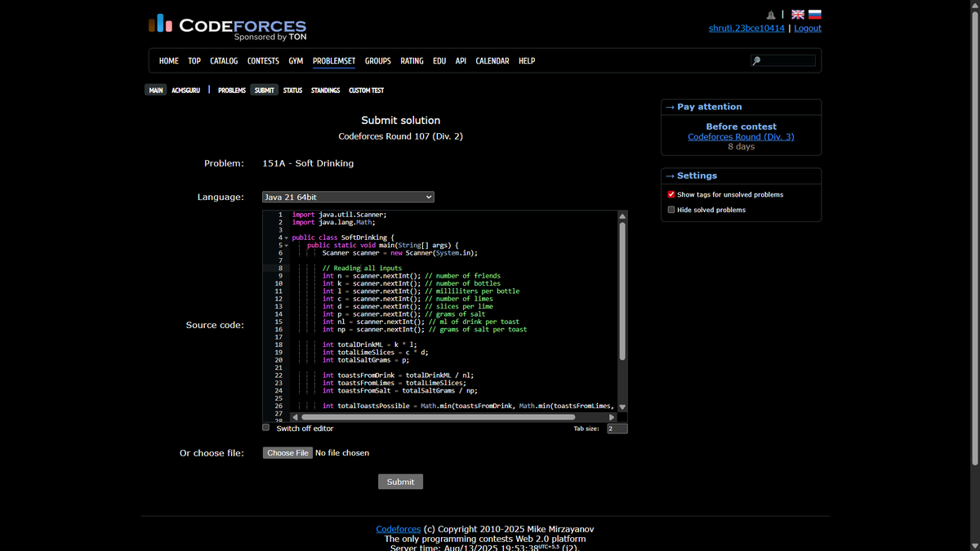The image size is (980, 551).
Task: Open GROUPS menu item
Action: click(x=378, y=60)
